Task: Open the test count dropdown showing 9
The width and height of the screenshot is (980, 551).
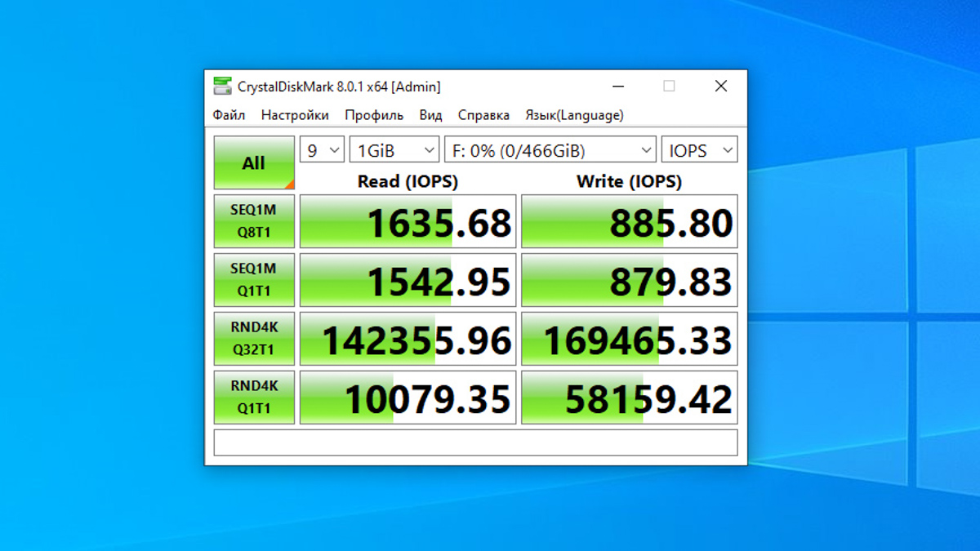Action: coord(322,150)
